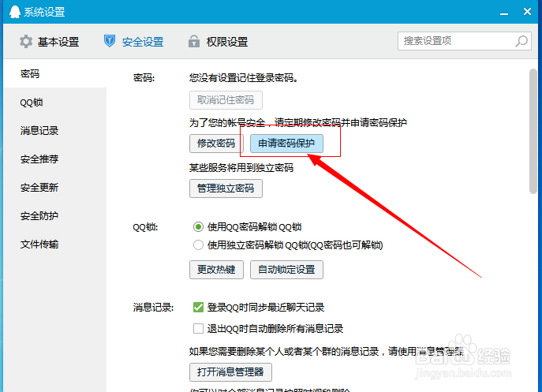
Task: Click the search magnifier icon
Action: [x=521, y=41]
